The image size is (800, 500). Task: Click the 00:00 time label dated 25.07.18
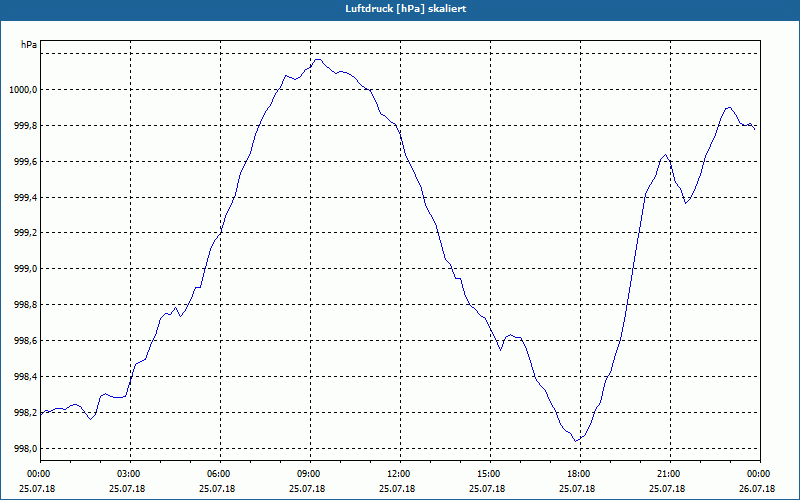(37, 474)
